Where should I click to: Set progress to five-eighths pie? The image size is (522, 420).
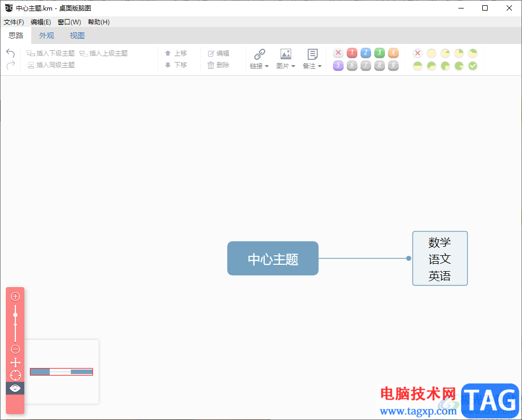431,66
